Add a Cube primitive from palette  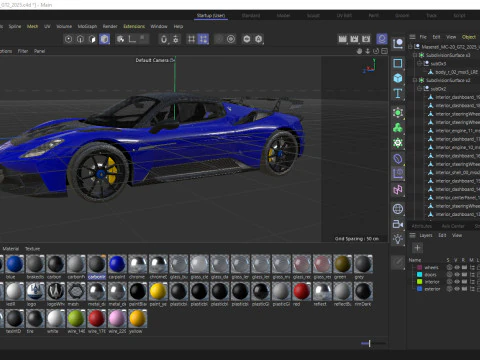click(398, 78)
